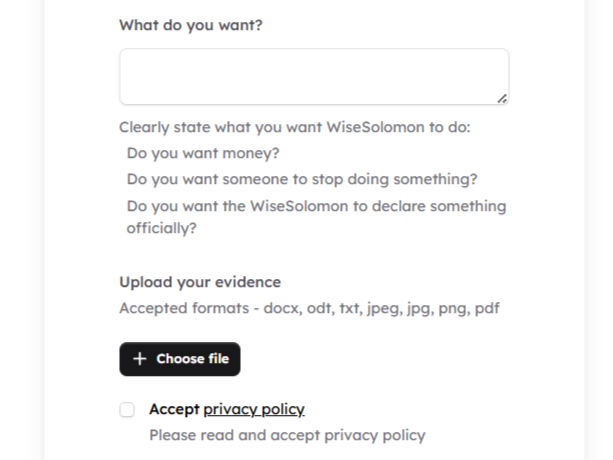Image resolution: width=613 pixels, height=460 pixels.
Task: Click the textarea resize handle
Action: (x=501, y=98)
